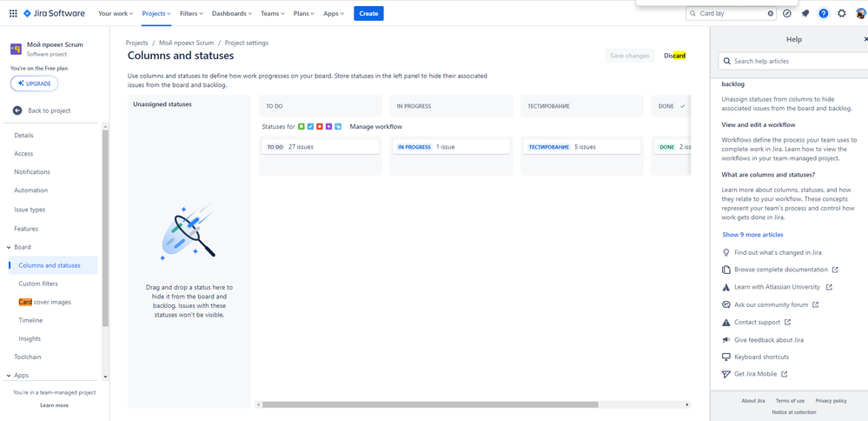Click the Back to project arrow icon
The width and height of the screenshot is (868, 421).
click(x=17, y=110)
